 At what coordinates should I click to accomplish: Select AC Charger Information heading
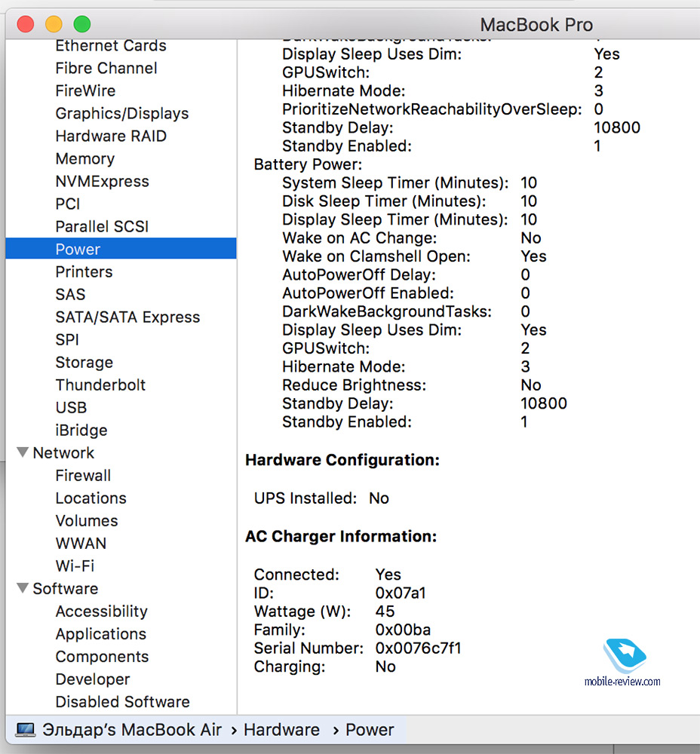tap(341, 536)
